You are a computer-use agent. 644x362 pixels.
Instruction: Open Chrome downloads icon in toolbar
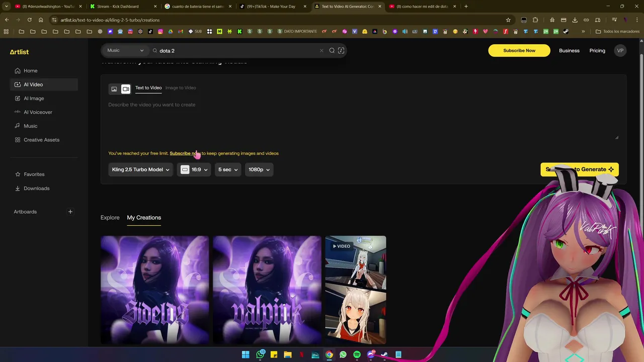pos(575,20)
